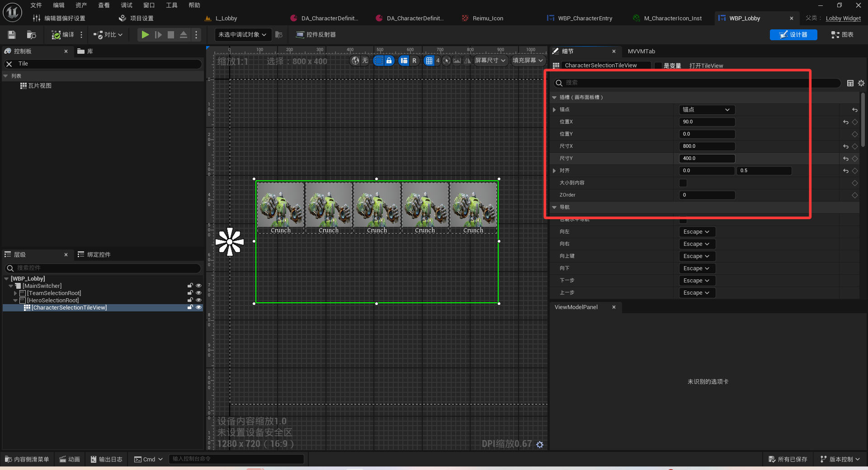Toggle visibility eye for HeroSelectionRoot
Screen dimensions: 868x470
coord(198,300)
